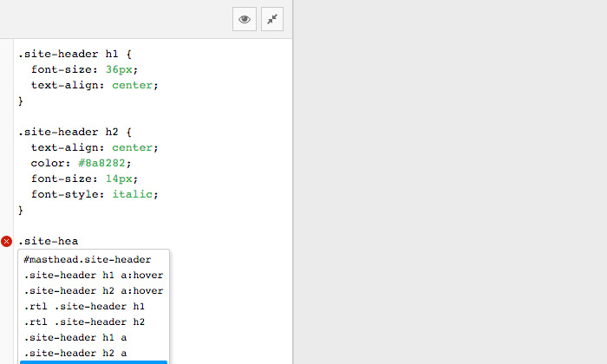Choose '.site-header h2 a:hover' suggestion
This screenshot has width=607, height=364.
point(94,290)
